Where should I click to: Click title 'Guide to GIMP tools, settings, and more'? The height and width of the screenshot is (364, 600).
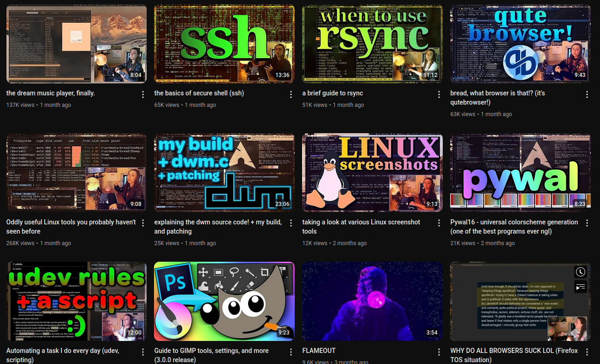tap(212, 355)
